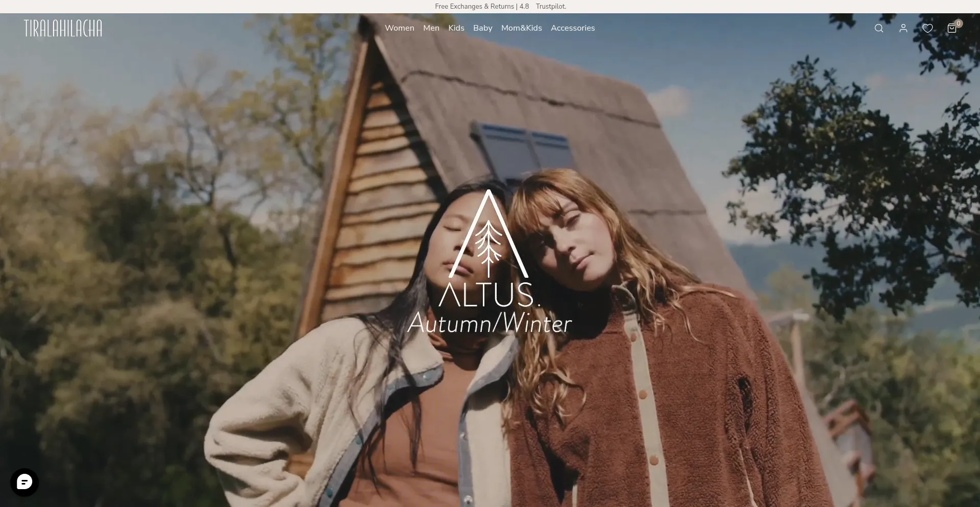Open the Men menu
This screenshot has width=980, height=507.
click(431, 28)
